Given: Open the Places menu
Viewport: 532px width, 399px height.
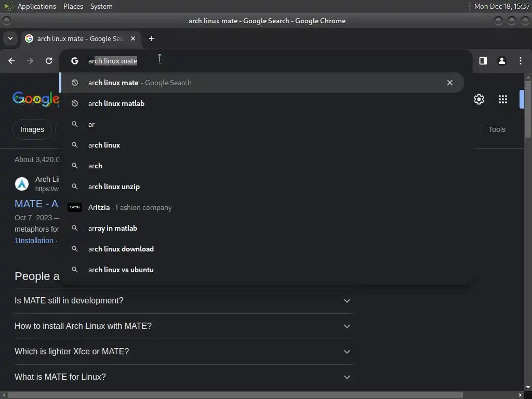Looking at the screenshot, I should pos(73,6).
